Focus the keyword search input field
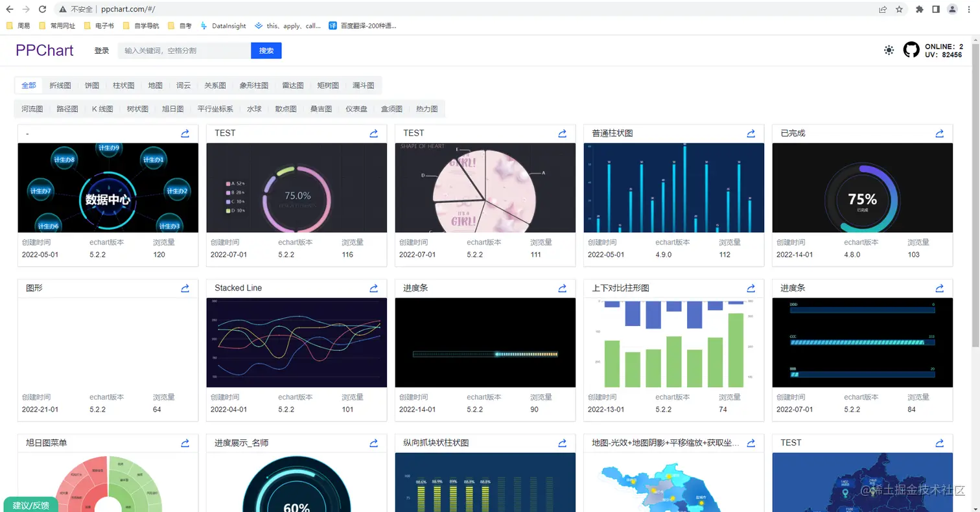Screen dimensions: 980x512 tap(184, 51)
